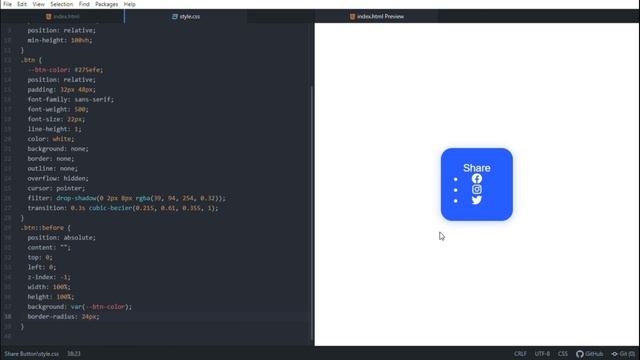Viewport: 640px width, 360px height.
Task: Click the color: white line
Action: coord(51,139)
